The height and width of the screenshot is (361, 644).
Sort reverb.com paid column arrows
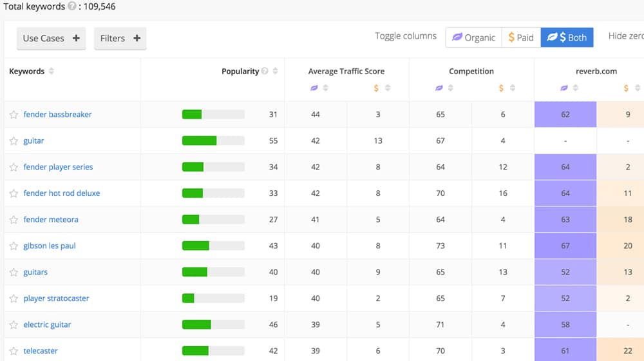tap(638, 88)
